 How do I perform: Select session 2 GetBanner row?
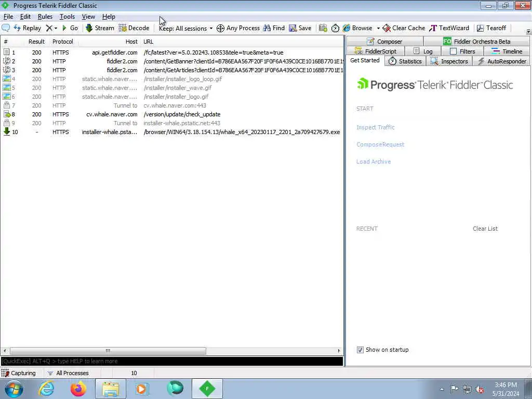click(x=171, y=61)
